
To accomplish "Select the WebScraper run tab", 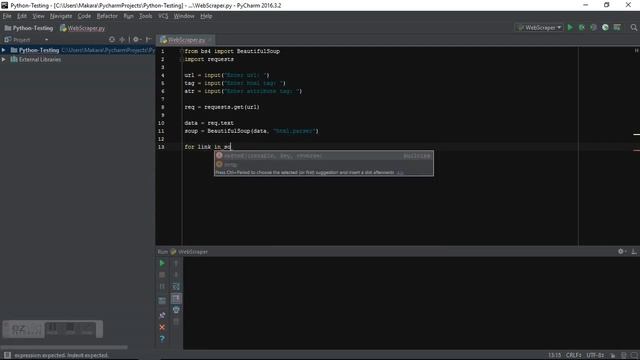I will point(189,252).
